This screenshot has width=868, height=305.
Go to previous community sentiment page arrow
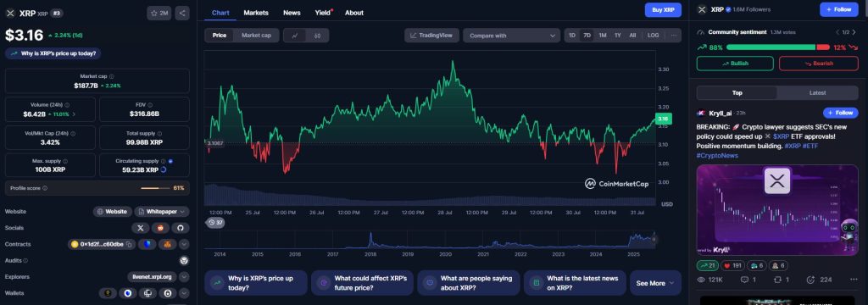(x=837, y=32)
